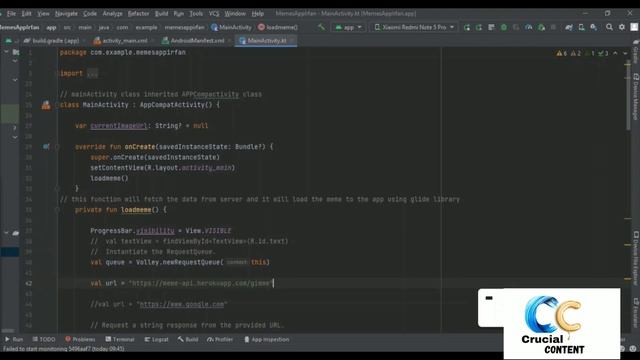The image size is (640, 360).
Task: Click the Make Project hammer icon
Action: (x=322, y=27)
